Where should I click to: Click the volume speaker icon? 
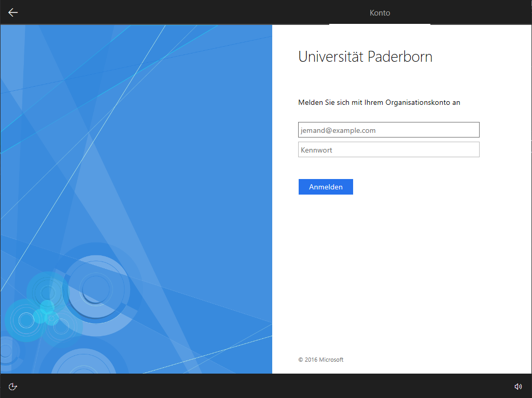518,387
